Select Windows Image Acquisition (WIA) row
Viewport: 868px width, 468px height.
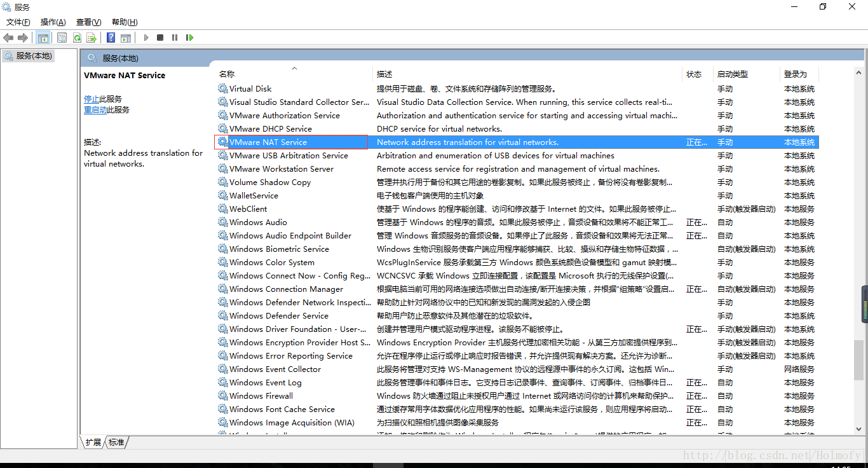[517, 422]
